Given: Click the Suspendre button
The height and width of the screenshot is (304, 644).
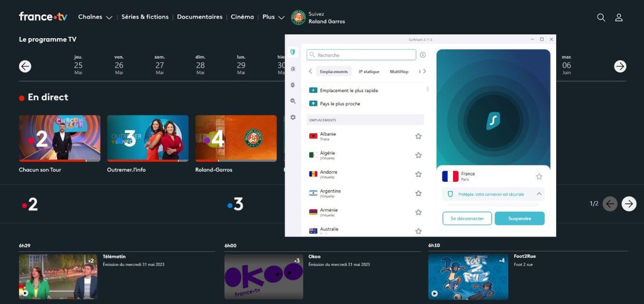Looking at the screenshot, I should 519,219.
